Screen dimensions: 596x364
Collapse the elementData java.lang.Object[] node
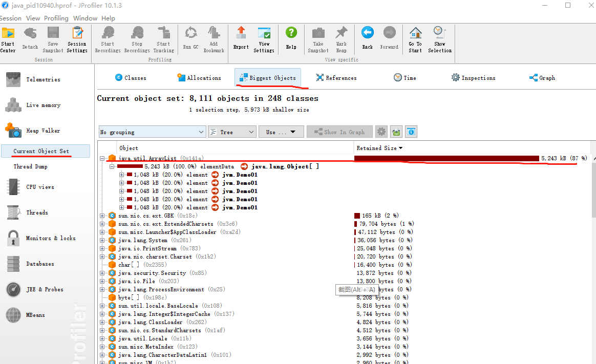click(x=112, y=166)
